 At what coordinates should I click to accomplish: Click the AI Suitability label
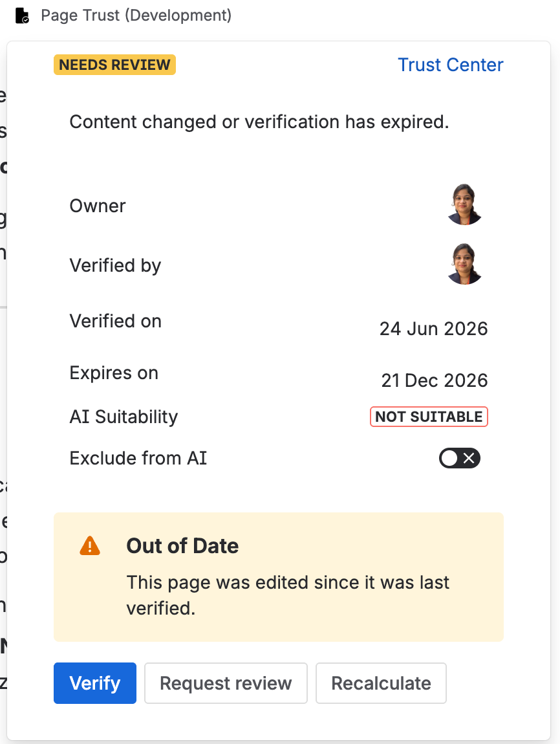124,417
